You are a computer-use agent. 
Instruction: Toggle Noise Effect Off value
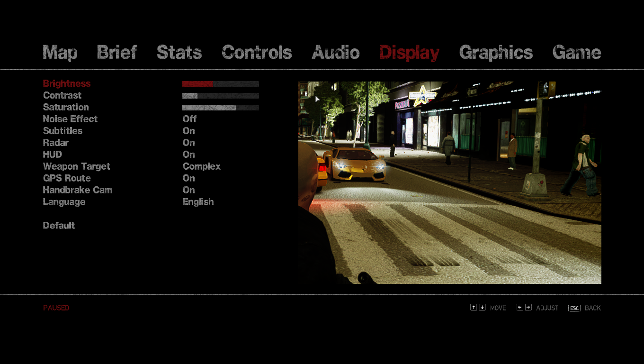coord(189,119)
